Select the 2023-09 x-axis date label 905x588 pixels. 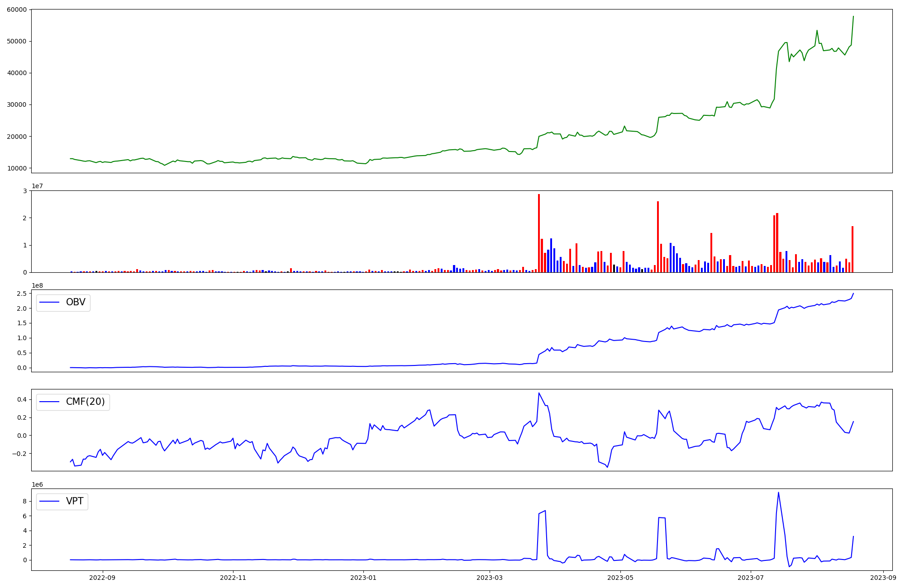click(883, 578)
